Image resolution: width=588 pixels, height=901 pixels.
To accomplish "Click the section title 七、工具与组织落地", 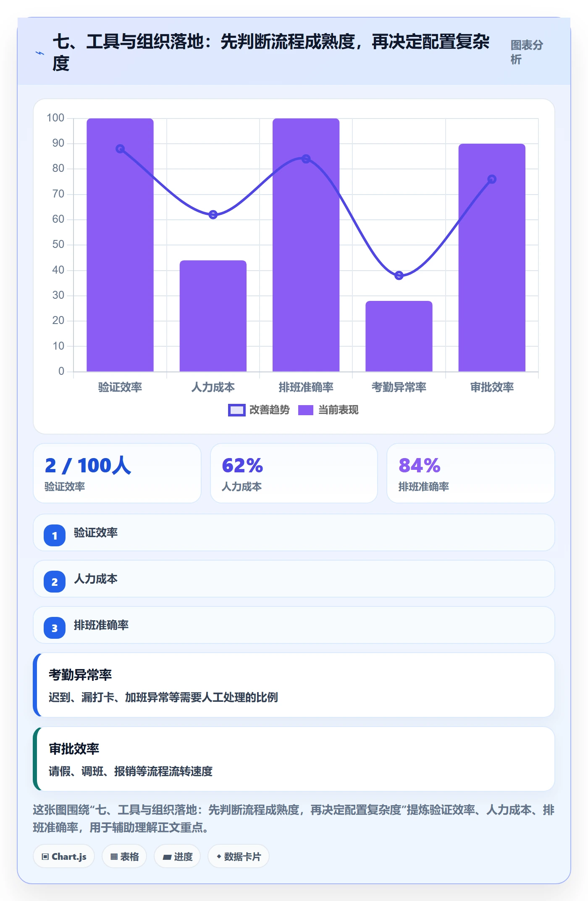I will pyautogui.click(x=271, y=52).
